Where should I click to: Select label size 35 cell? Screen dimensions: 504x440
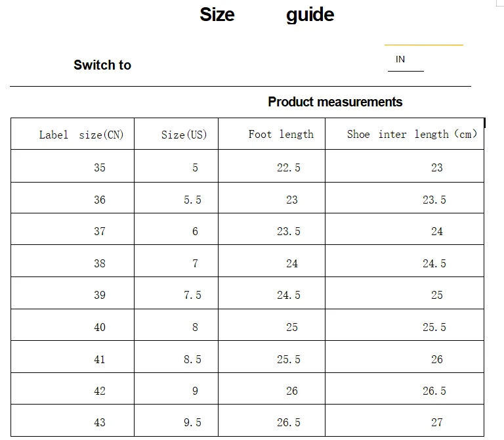[72, 166]
